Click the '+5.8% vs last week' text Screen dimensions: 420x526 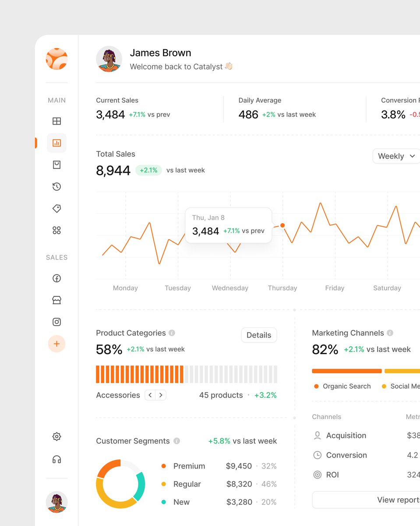tap(243, 441)
